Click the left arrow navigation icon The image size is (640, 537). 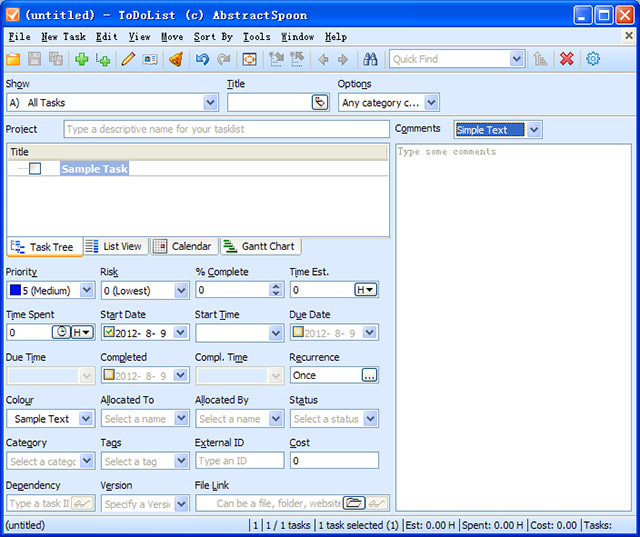click(323, 60)
